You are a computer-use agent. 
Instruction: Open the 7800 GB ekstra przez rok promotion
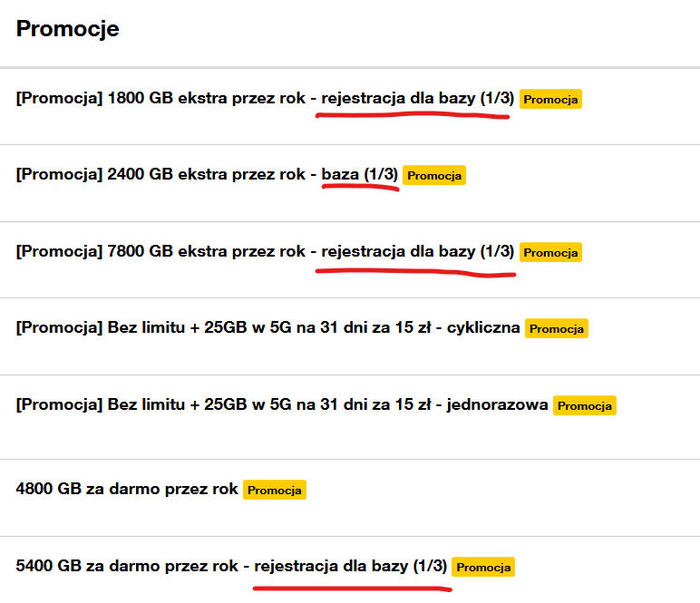pos(163,251)
